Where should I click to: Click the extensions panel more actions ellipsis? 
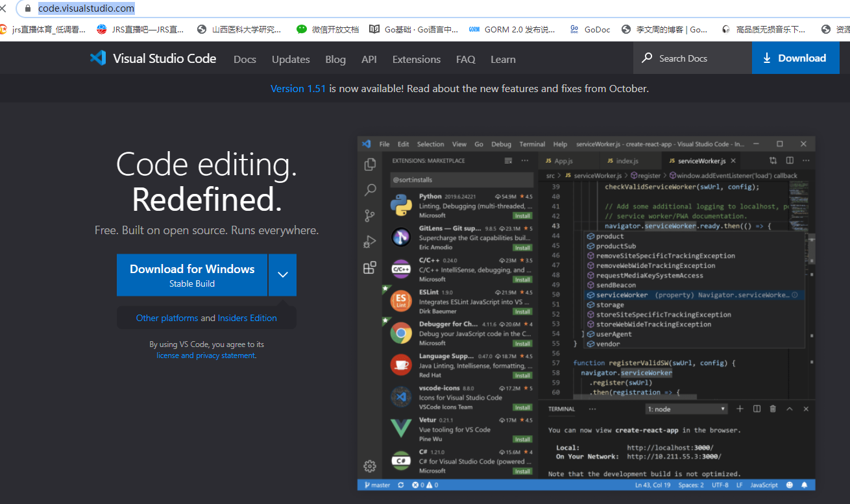524,161
